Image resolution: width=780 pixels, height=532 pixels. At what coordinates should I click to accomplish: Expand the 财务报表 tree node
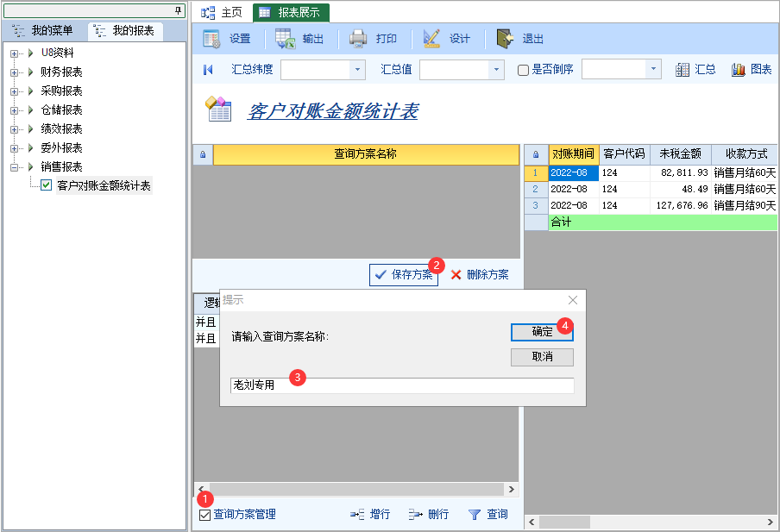(15, 72)
